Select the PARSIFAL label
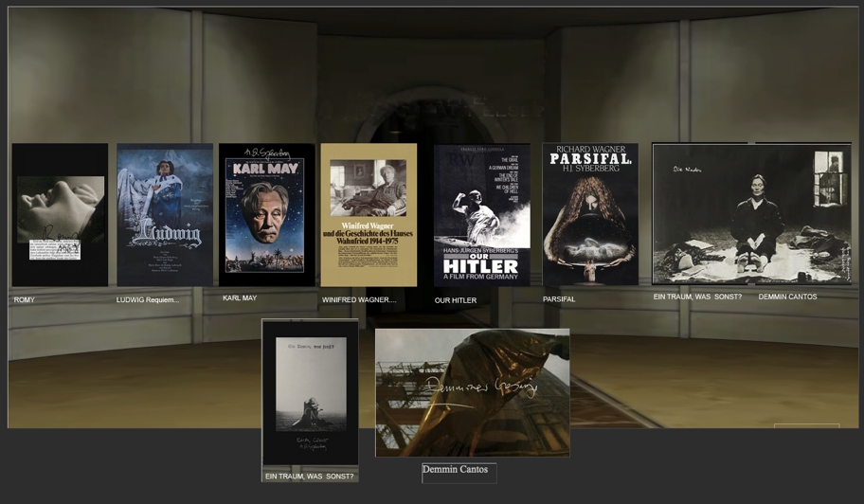 [559, 299]
